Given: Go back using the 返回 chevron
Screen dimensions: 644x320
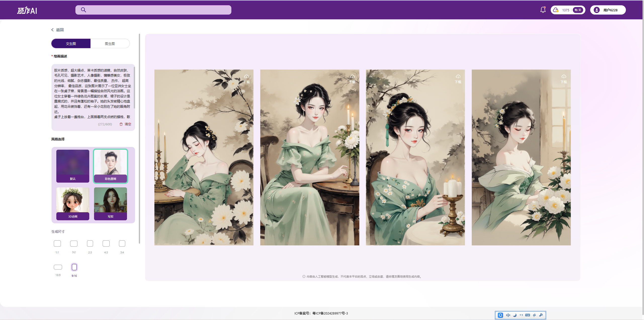Looking at the screenshot, I should tap(53, 30).
